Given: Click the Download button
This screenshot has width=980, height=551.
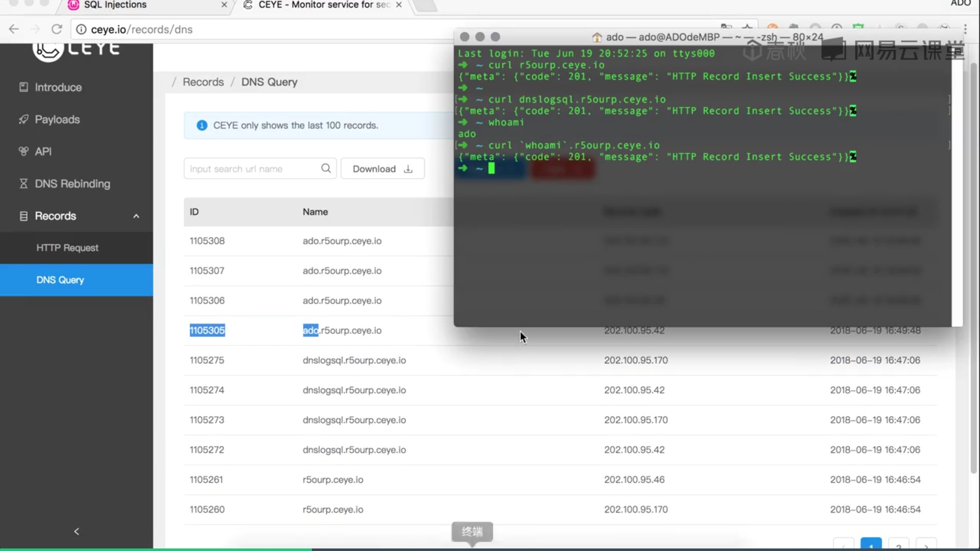Looking at the screenshot, I should 382,169.
